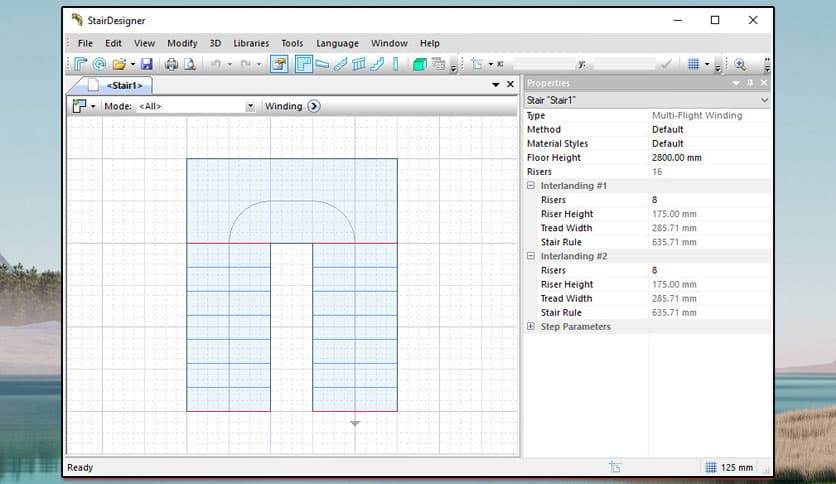Click the snap icon in the status bar
The image size is (836, 484).
(615, 467)
